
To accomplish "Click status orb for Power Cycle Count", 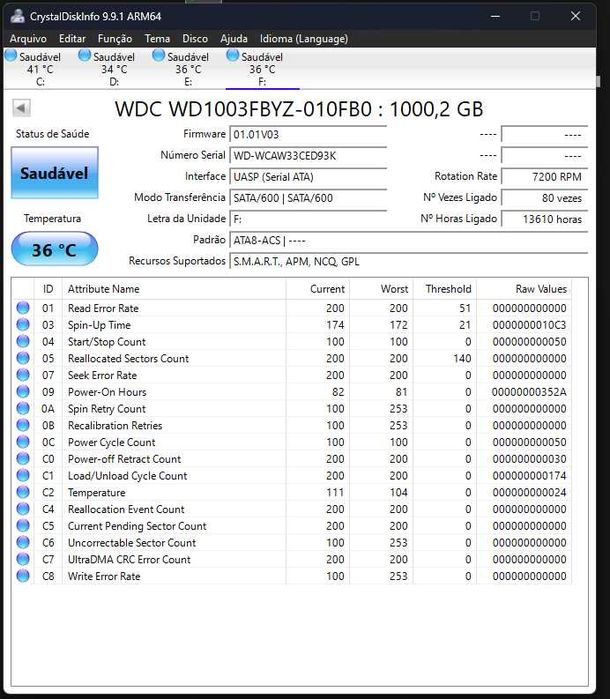I will pos(23,441).
